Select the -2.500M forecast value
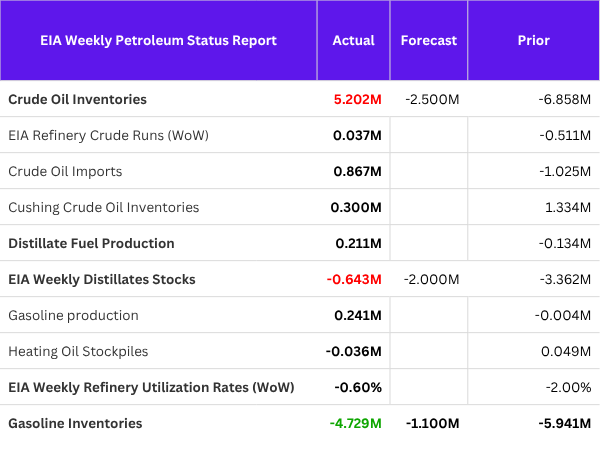 pyautogui.click(x=432, y=99)
